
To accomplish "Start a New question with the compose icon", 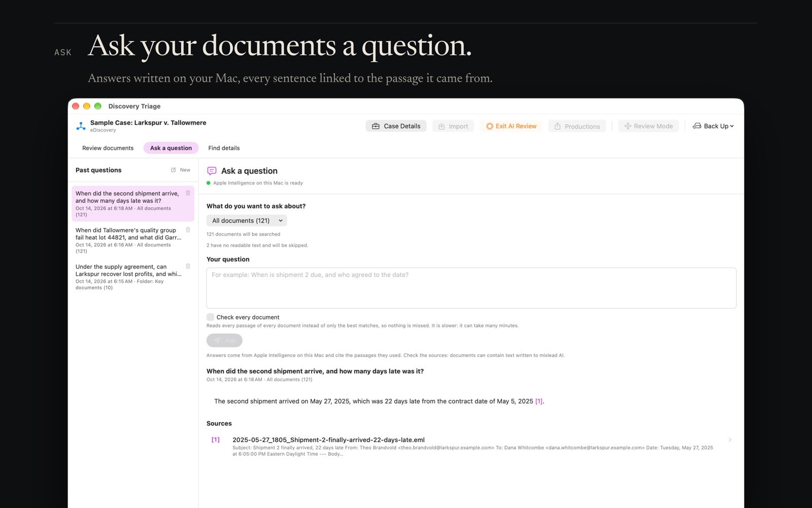I will (180, 170).
